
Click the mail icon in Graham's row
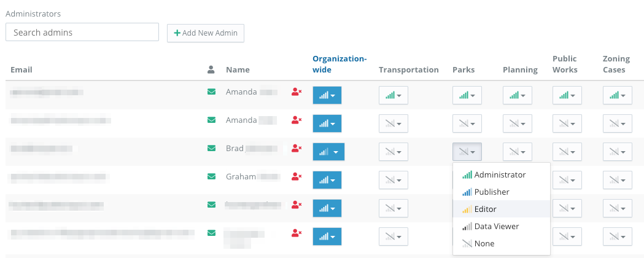point(212,177)
